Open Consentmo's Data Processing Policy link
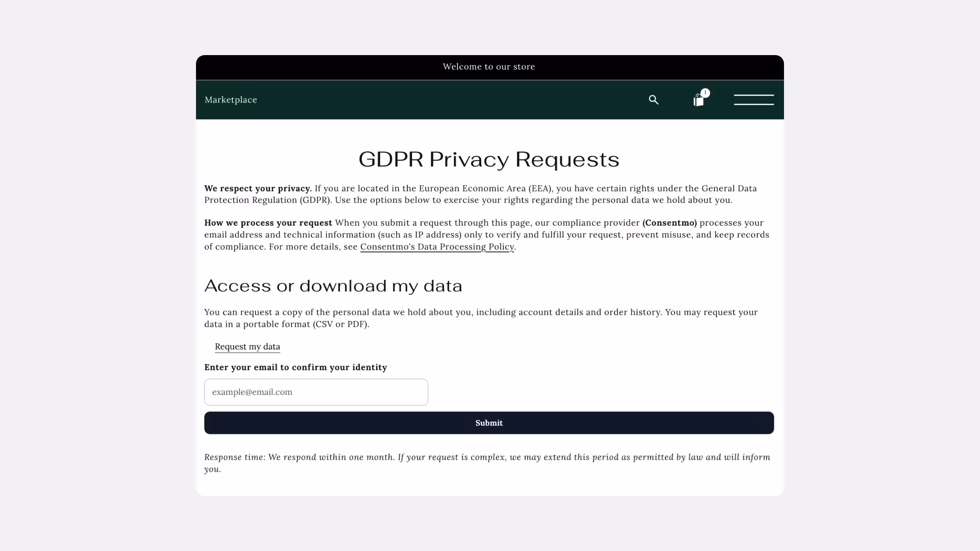Image resolution: width=980 pixels, height=551 pixels. point(437,247)
